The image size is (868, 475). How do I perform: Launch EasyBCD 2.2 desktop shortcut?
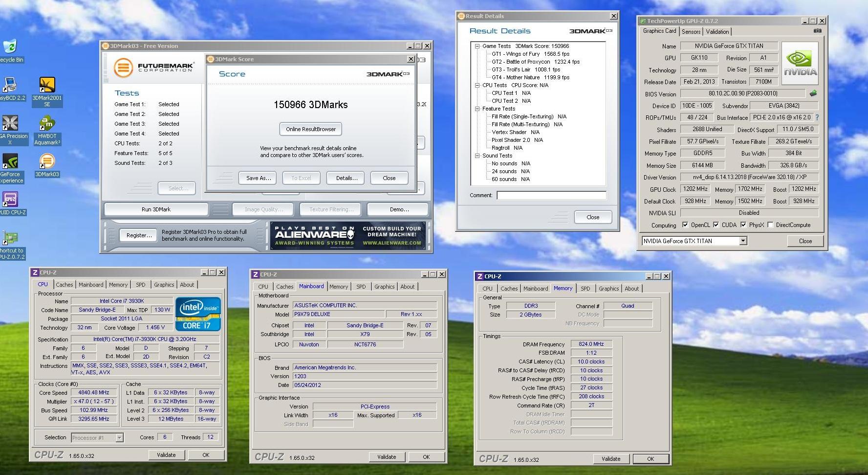coord(9,85)
